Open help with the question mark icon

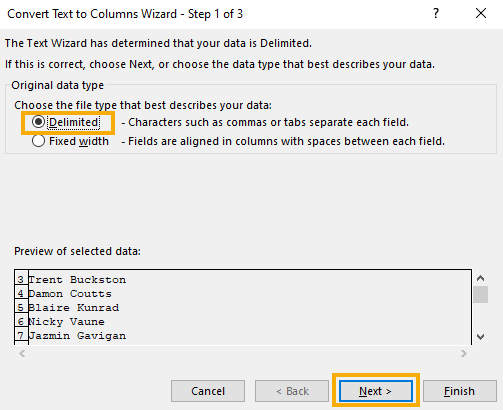click(x=436, y=14)
